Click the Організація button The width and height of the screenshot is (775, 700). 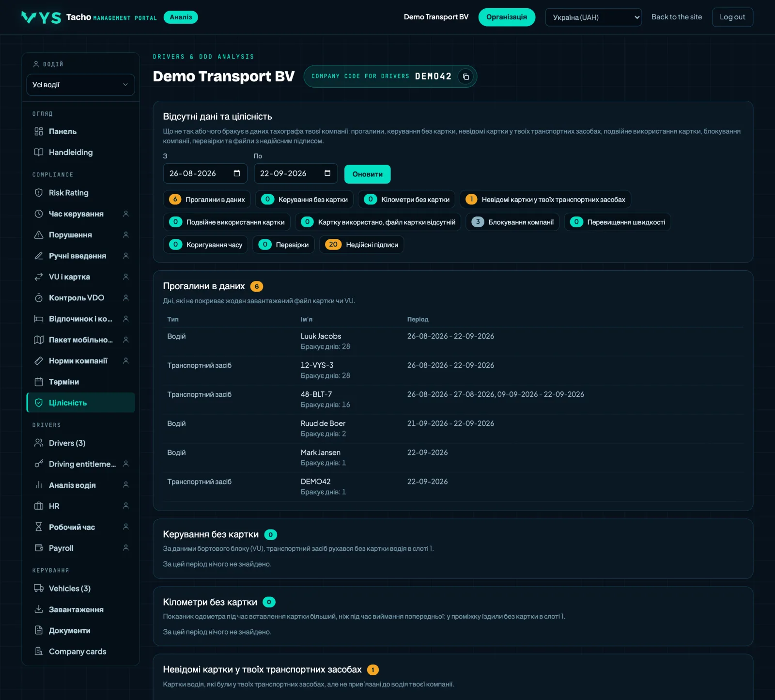point(507,17)
